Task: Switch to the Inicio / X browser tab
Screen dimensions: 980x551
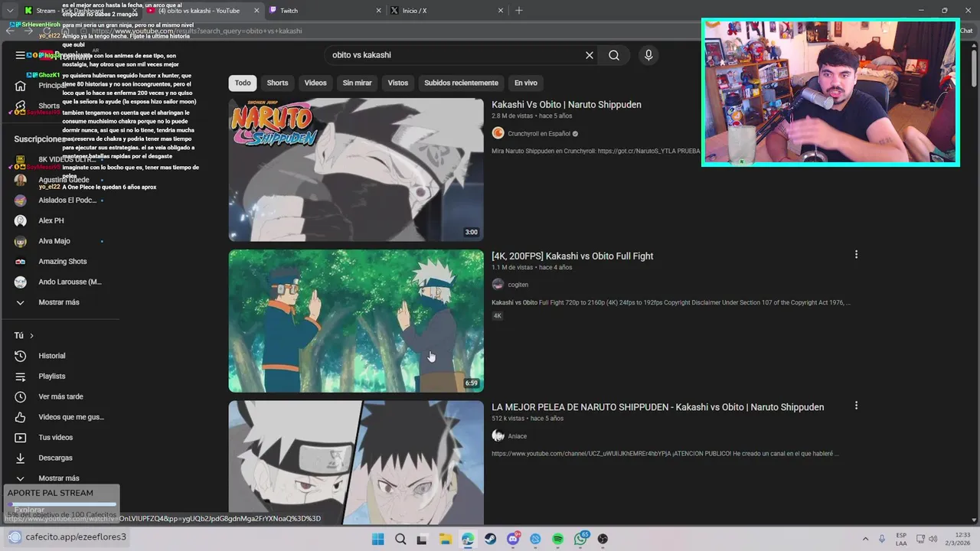Action: point(447,11)
